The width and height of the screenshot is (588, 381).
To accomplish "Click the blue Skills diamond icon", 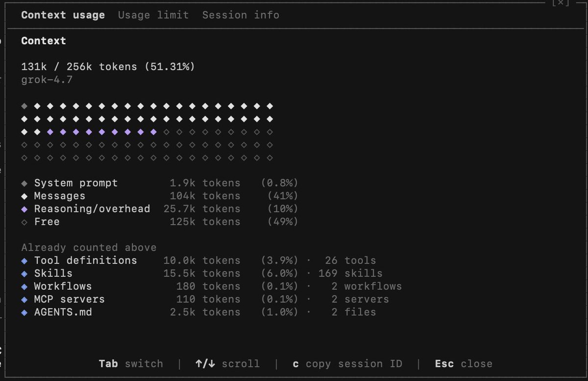I will click(x=24, y=274).
